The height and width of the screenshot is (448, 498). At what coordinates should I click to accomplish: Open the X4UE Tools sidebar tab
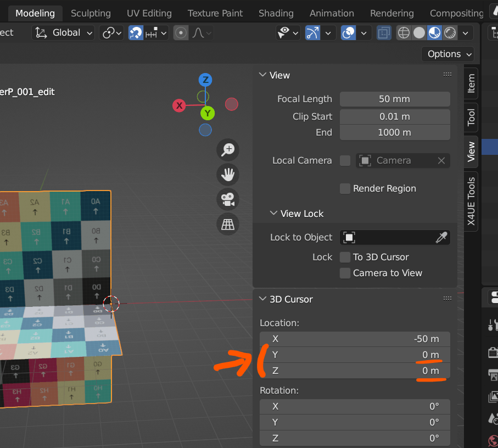[x=471, y=201]
